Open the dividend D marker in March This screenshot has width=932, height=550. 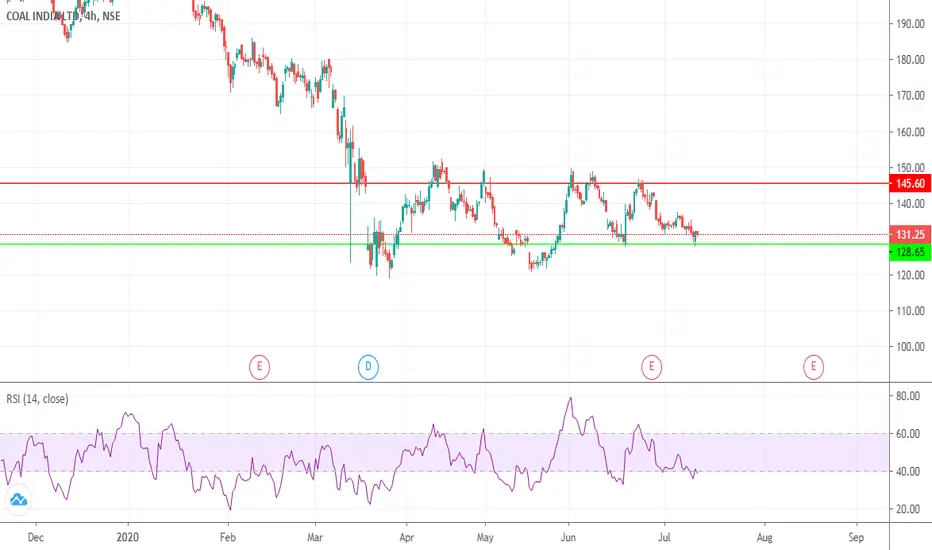click(x=368, y=367)
